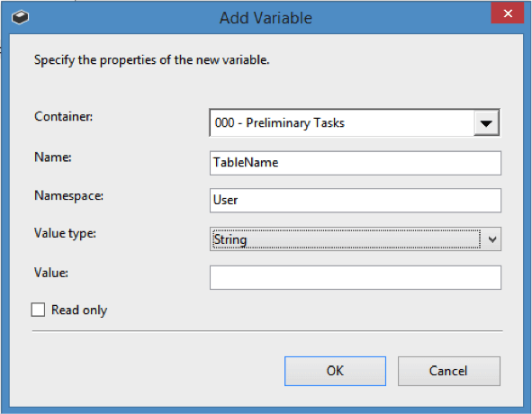Click the 'Add Variable' title bar text
The height and width of the screenshot is (414, 532).
point(266,18)
